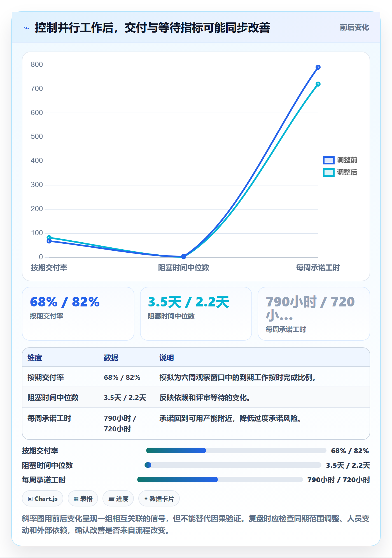Click the 每周承诺工时 x-axis label
The height and width of the screenshot is (558, 392).
tap(318, 268)
